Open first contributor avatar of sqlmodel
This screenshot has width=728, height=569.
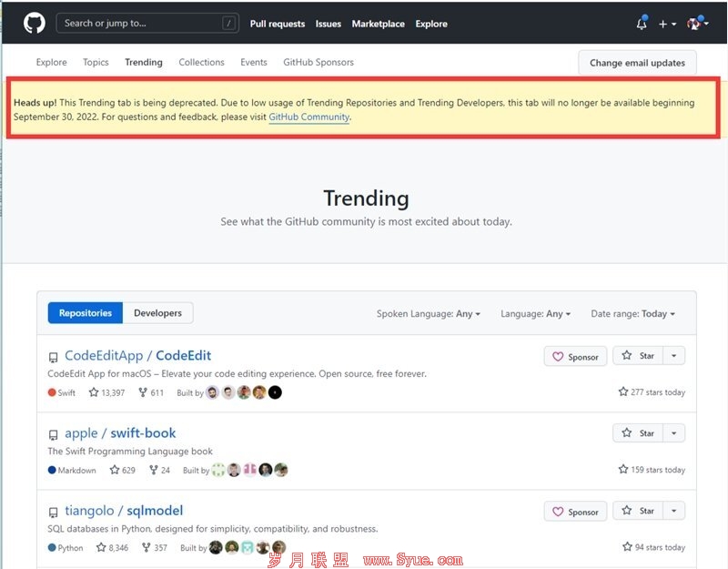click(x=216, y=548)
